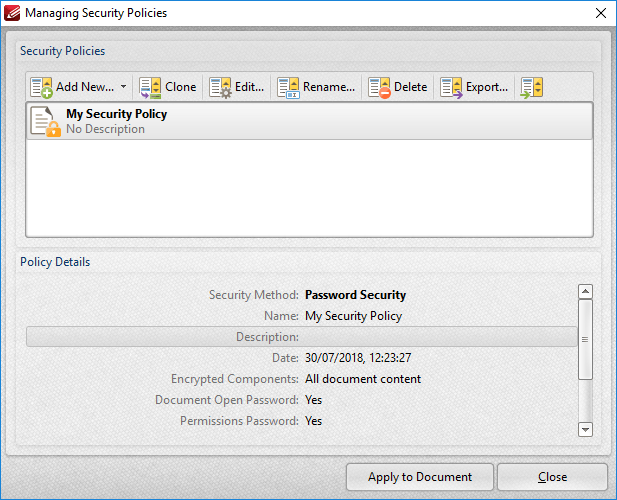Export the security policy
This screenshot has width=617, height=500.
point(474,87)
